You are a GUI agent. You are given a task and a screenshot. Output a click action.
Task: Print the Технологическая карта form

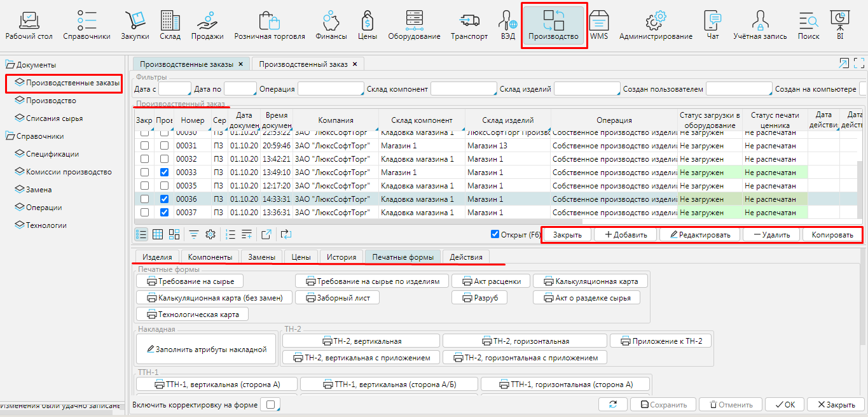click(x=192, y=315)
